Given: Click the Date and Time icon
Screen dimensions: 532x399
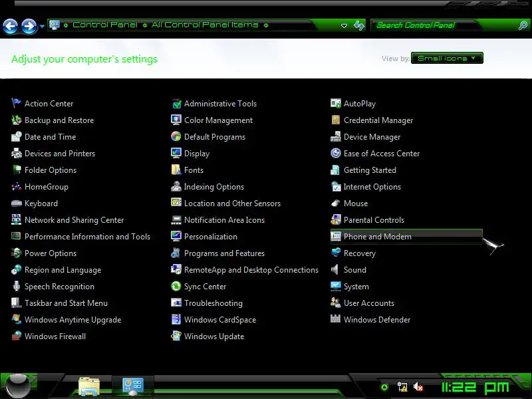Looking at the screenshot, I should pyautogui.click(x=16, y=136).
